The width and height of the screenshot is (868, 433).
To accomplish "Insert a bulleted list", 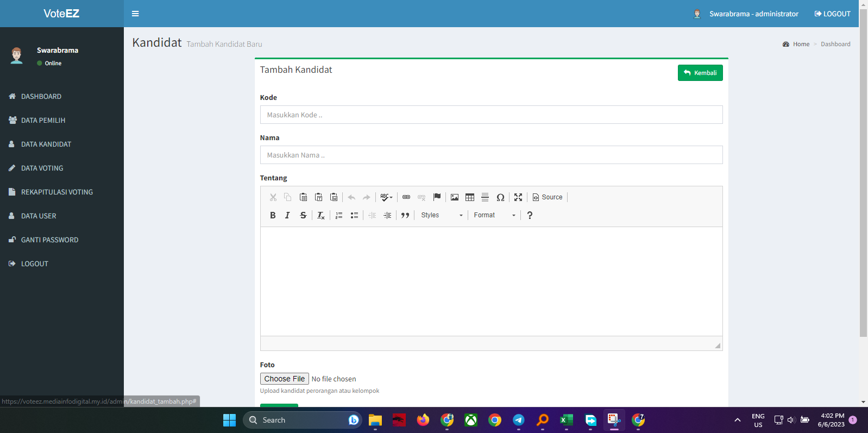I will (x=354, y=215).
